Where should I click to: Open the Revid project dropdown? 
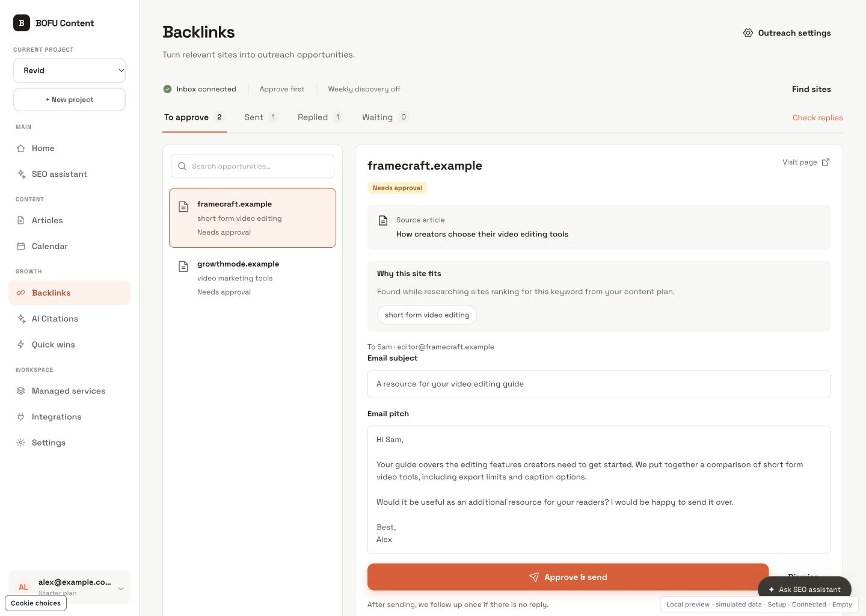click(x=69, y=70)
